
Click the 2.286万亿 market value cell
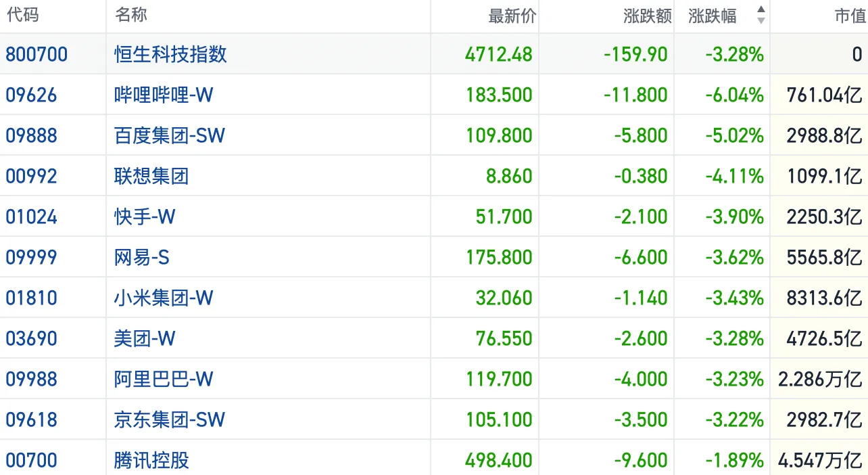click(820, 379)
